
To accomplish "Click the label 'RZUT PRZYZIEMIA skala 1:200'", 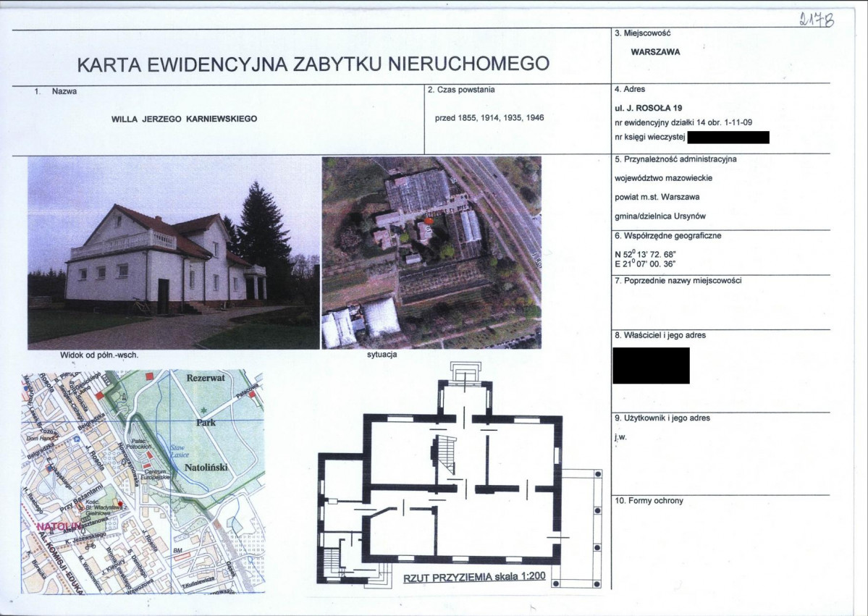I will coord(474,577).
